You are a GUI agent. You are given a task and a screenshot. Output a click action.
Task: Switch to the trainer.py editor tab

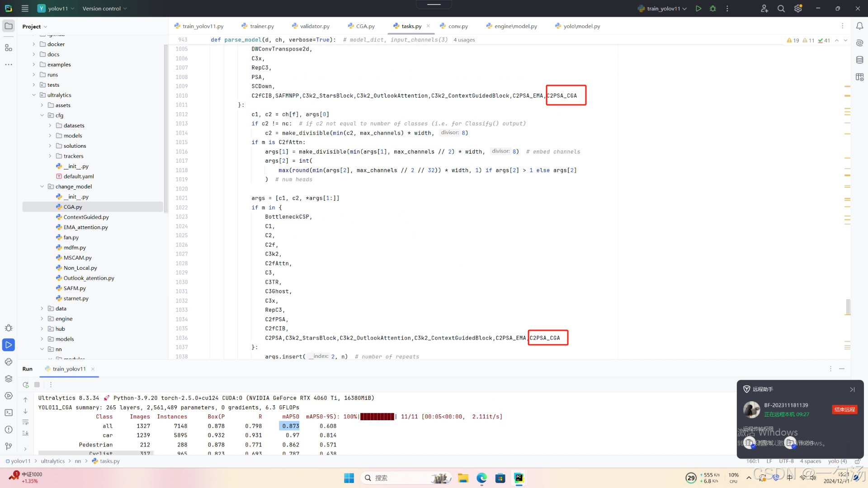[261, 26]
